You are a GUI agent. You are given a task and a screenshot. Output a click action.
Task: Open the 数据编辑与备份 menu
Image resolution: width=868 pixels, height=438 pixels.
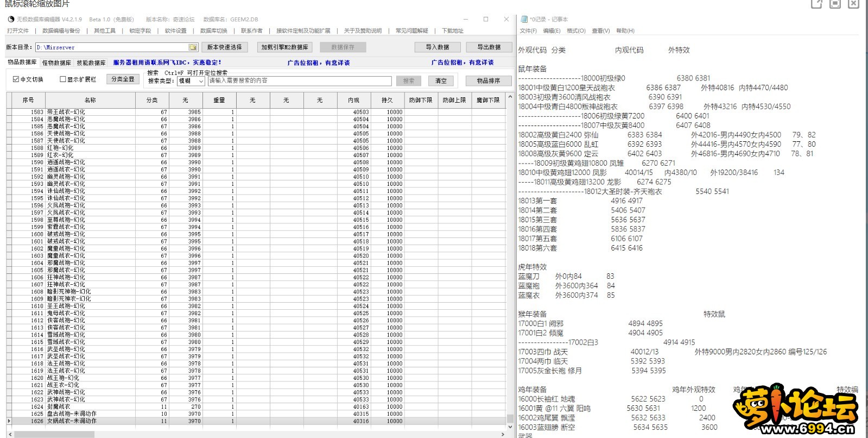[61, 31]
